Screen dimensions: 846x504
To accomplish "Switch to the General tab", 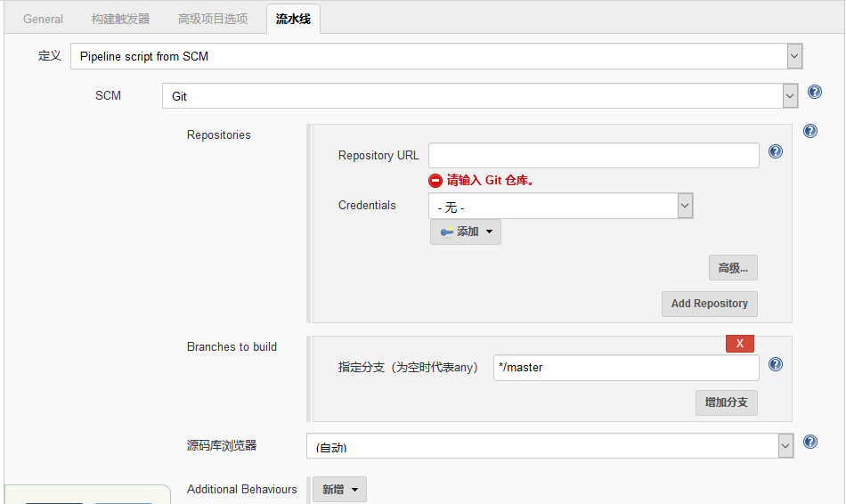I will [43, 19].
